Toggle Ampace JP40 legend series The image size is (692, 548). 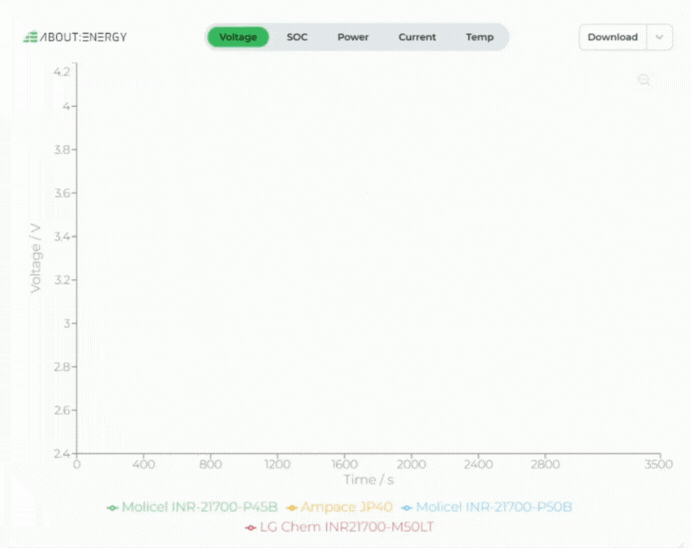pos(339,507)
